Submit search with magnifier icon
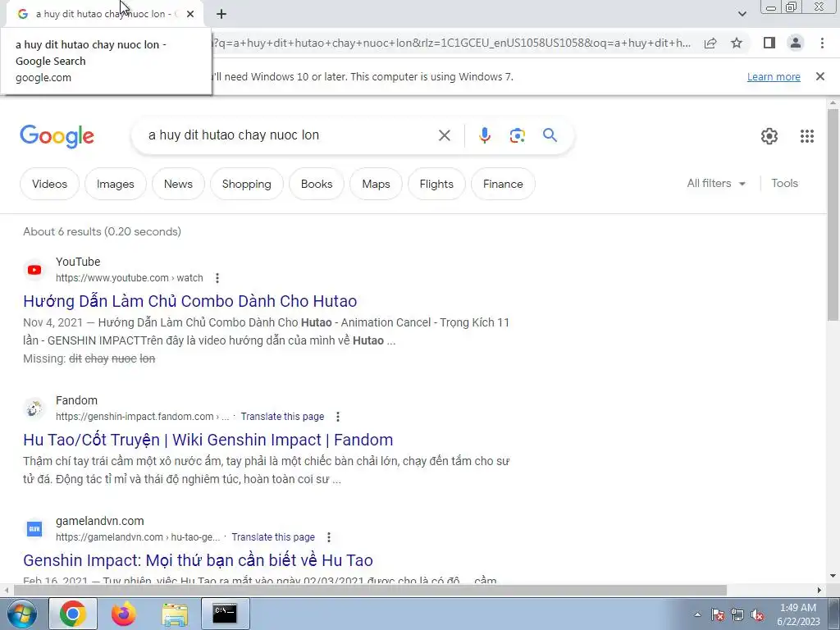The width and height of the screenshot is (840, 630). coord(550,135)
